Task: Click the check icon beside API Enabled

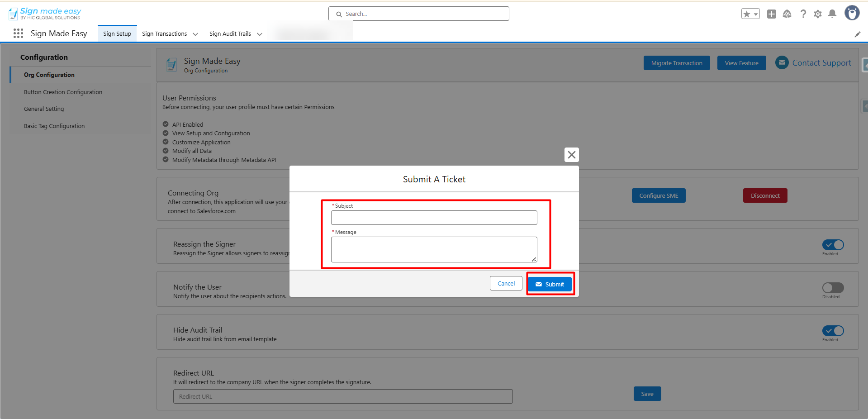Action: point(166,124)
